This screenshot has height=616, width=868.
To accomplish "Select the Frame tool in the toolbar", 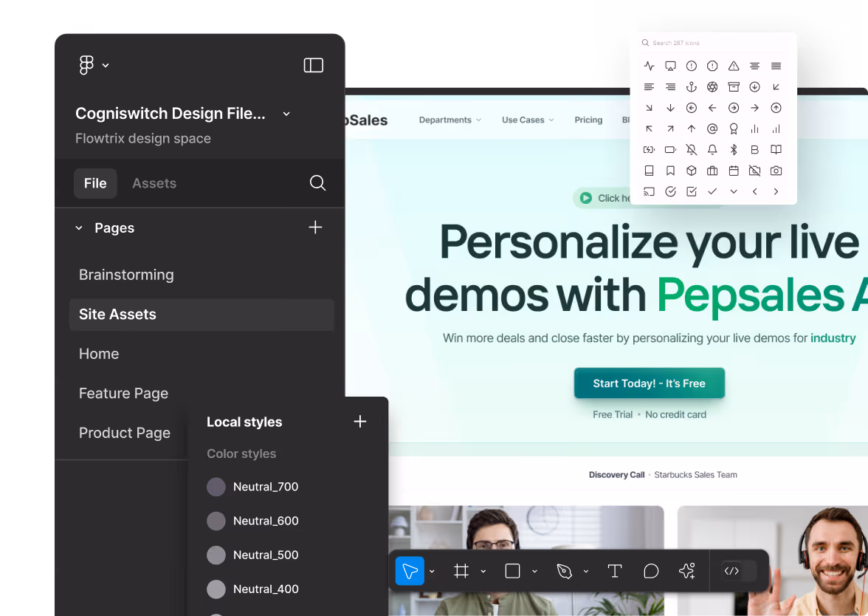I will pos(461,570).
